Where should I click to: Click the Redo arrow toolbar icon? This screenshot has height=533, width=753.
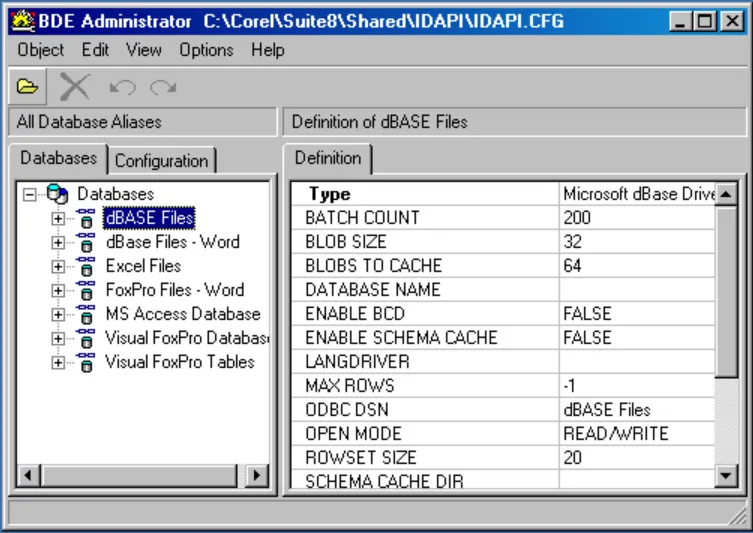coord(163,87)
